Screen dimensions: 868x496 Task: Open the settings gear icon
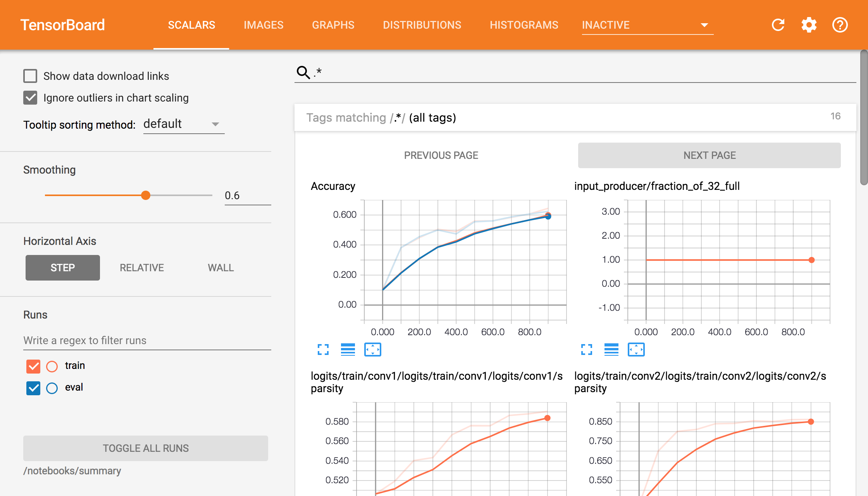809,25
